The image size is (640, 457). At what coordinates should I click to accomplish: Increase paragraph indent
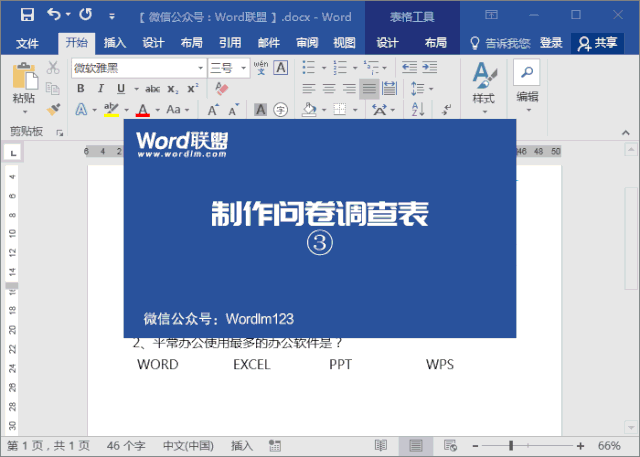429,67
